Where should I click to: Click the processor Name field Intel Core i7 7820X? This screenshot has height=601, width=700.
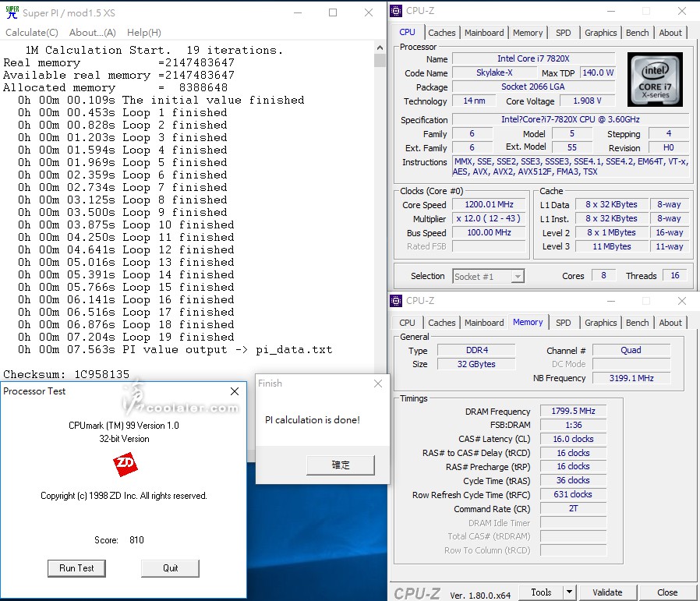[x=533, y=58]
